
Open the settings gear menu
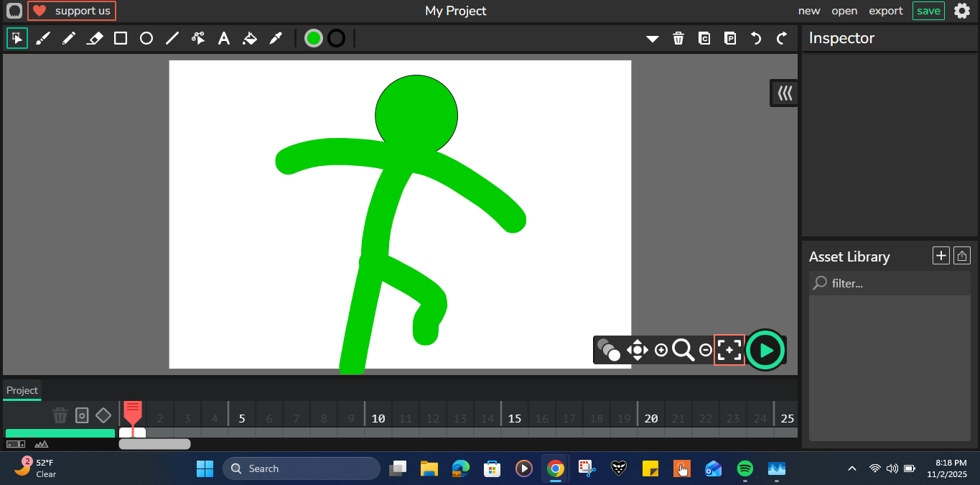click(961, 11)
